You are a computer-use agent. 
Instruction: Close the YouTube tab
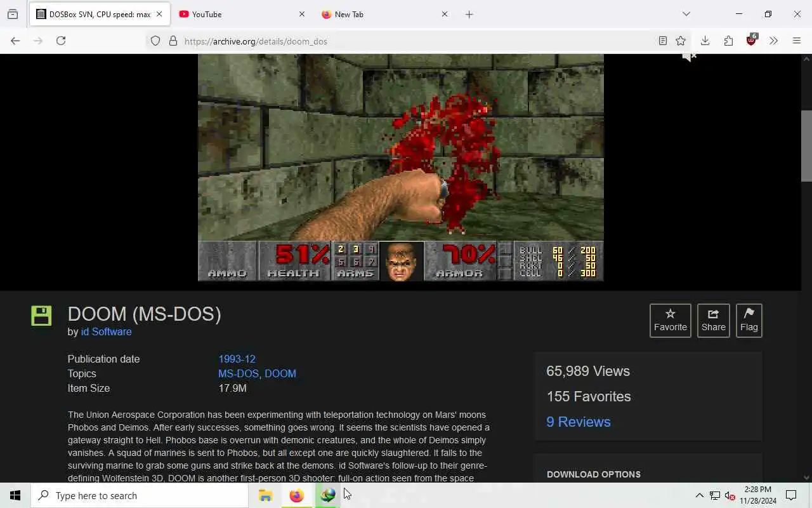[302, 14]
